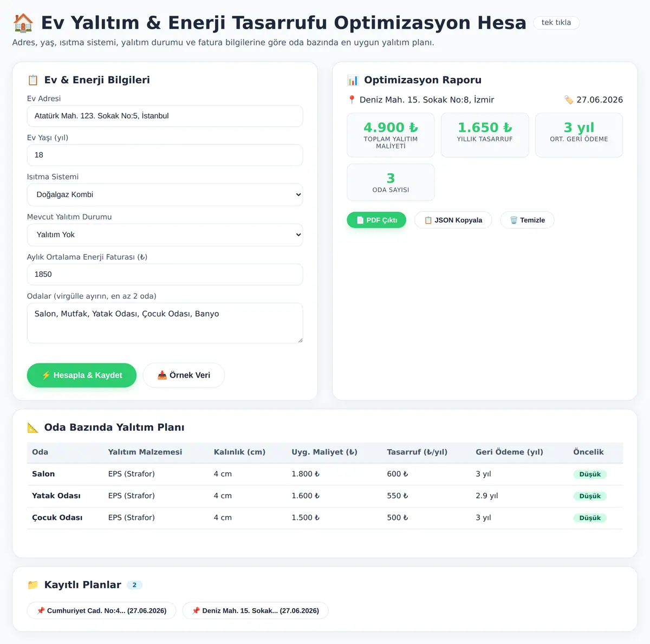This screenshot has height=644, width=650.
Task: Focus the Aylık Ortalama Enerji Faturası field
Action: click(x=165, y=274)
